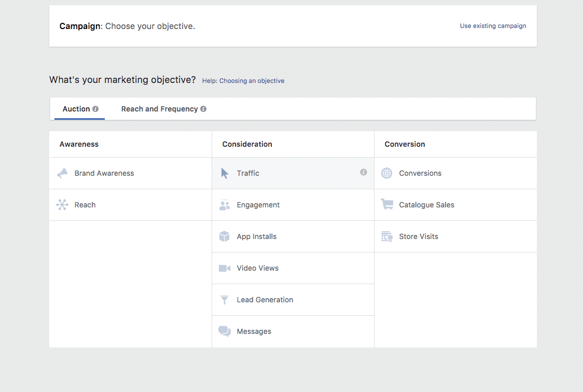583x392 pixels.
Task: Click the Video Views camera icon
Action: [225, 268]
